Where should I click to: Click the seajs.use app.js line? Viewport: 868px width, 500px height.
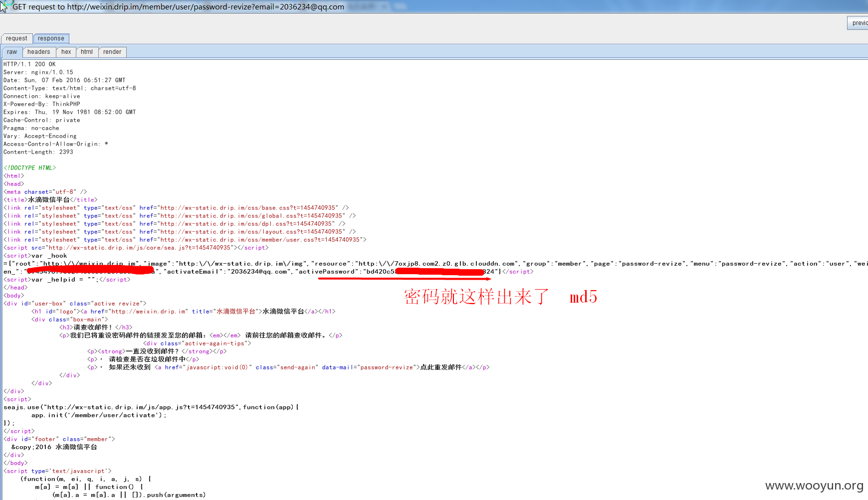click(151, 407)
